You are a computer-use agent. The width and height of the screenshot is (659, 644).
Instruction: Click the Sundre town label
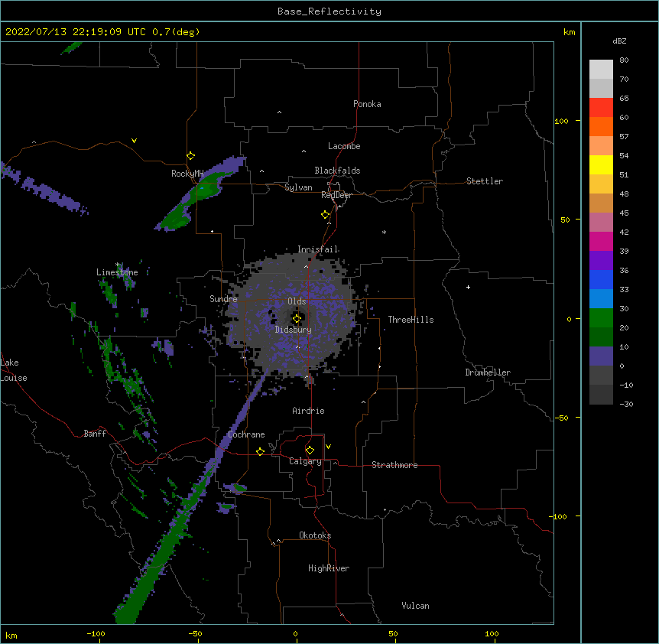coord(223,299)
